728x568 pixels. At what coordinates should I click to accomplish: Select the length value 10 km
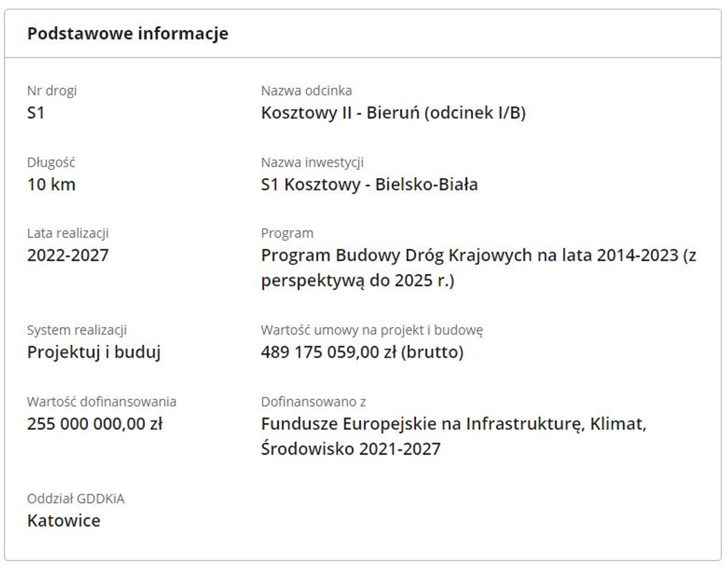tap(52, 184)
